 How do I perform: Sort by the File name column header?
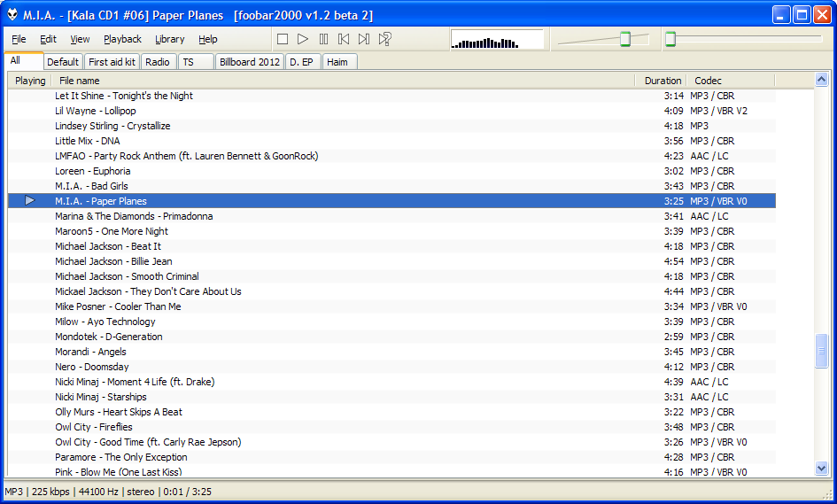pyautogui.click(x=344, y=81)
